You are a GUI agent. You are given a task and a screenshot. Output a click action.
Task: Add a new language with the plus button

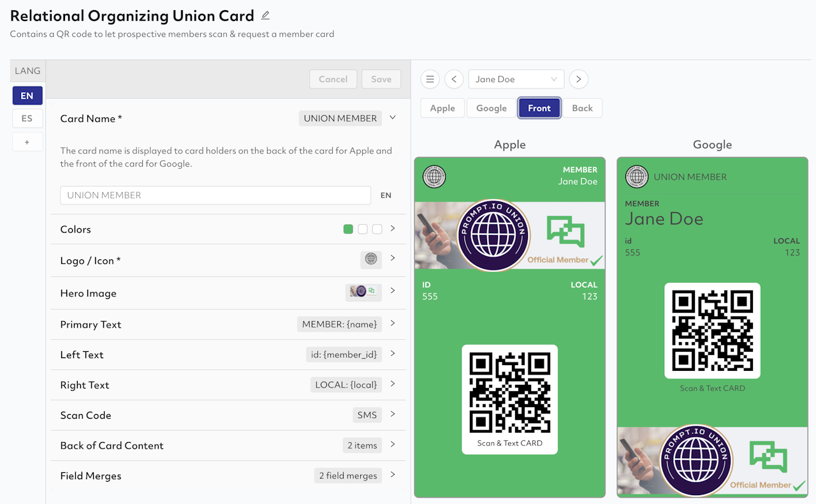coord(27,142)
